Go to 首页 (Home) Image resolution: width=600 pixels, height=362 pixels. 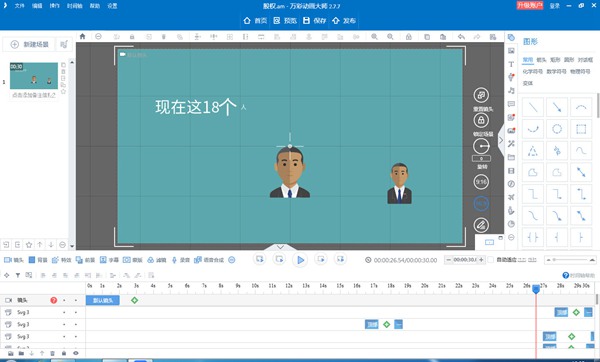point(255,21)
